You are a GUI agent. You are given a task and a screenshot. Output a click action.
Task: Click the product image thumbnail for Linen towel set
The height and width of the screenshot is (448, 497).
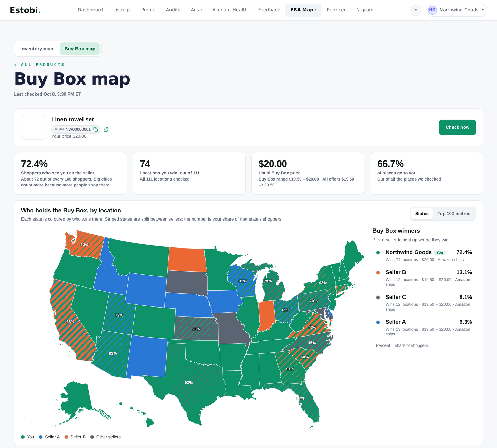33,127
